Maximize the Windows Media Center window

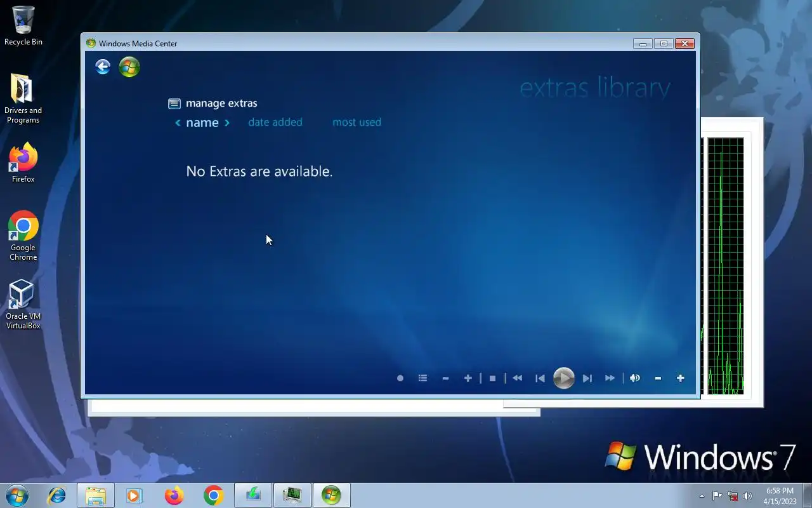pos(664,43)
